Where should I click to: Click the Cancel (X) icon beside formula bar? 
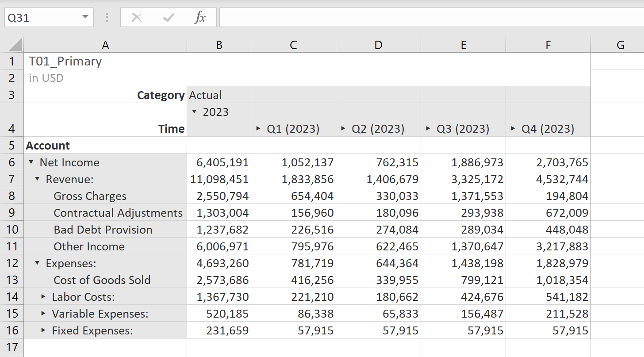coord(137,18)
